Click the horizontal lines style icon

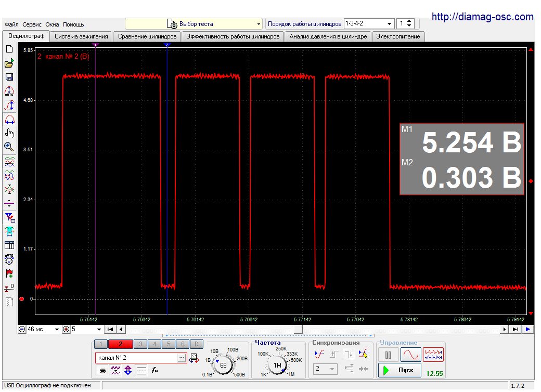pyautogui.click(x=141, y=371)
